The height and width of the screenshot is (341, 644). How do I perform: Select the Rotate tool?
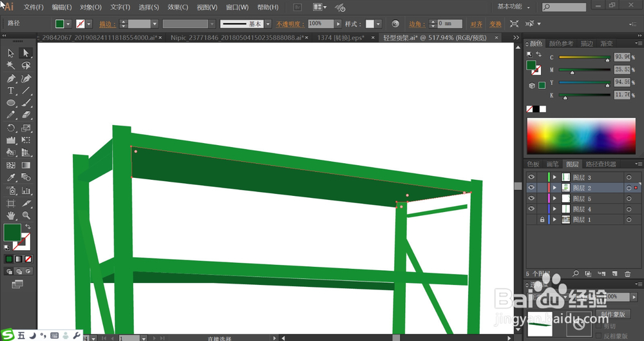pos(11,128)
